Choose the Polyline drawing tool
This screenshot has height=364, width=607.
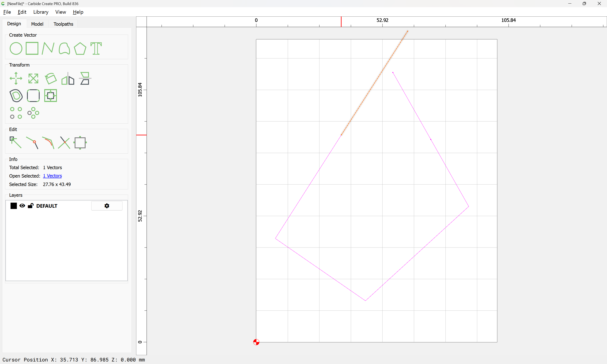pyautogui.click(x=48, y=48)
